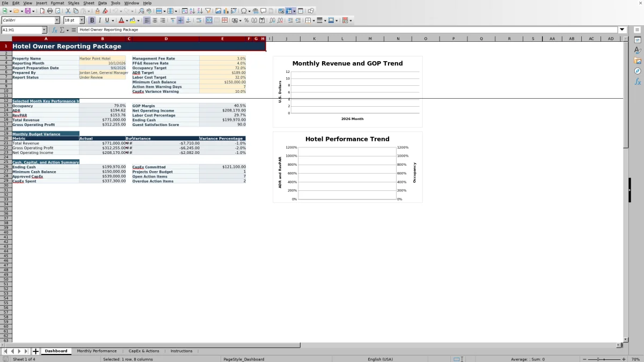Click the AutoFilter funnel icon
The image size is (644, 362).
coord(208,11)
